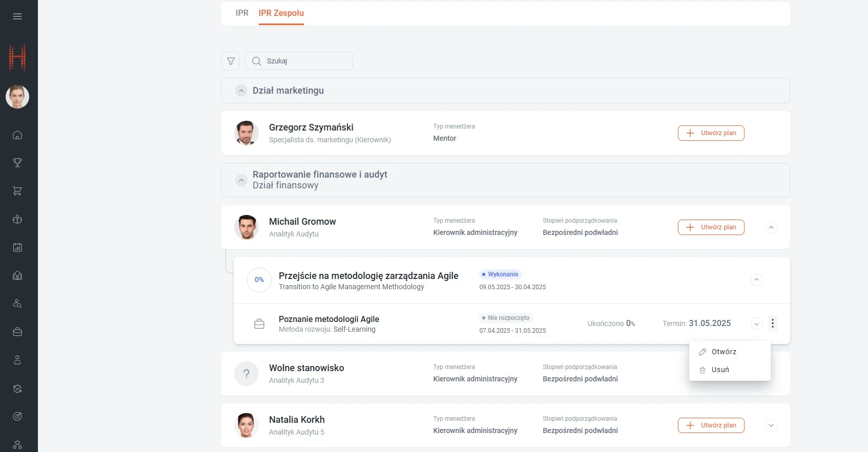Collapse the Agile methodology plan details
Viewport: 868px width, 452px height.
pyautogui.click(x=757, y=280)
